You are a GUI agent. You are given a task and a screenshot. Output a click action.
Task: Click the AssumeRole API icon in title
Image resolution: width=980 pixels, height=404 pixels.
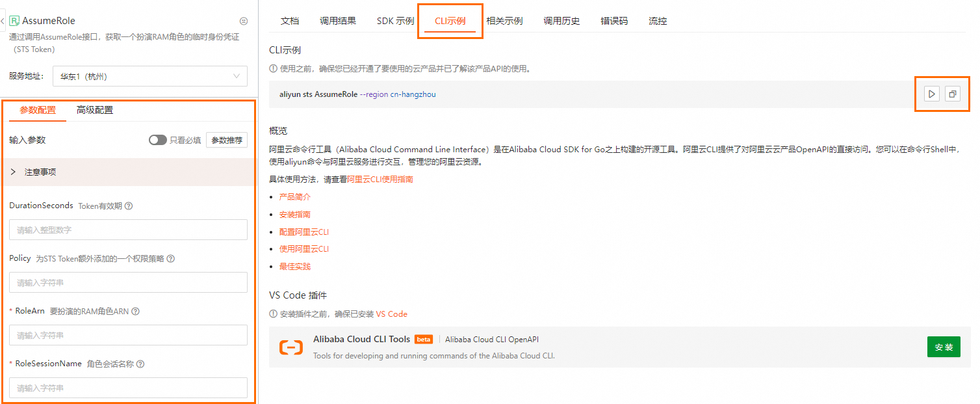(x=14, y=21)
